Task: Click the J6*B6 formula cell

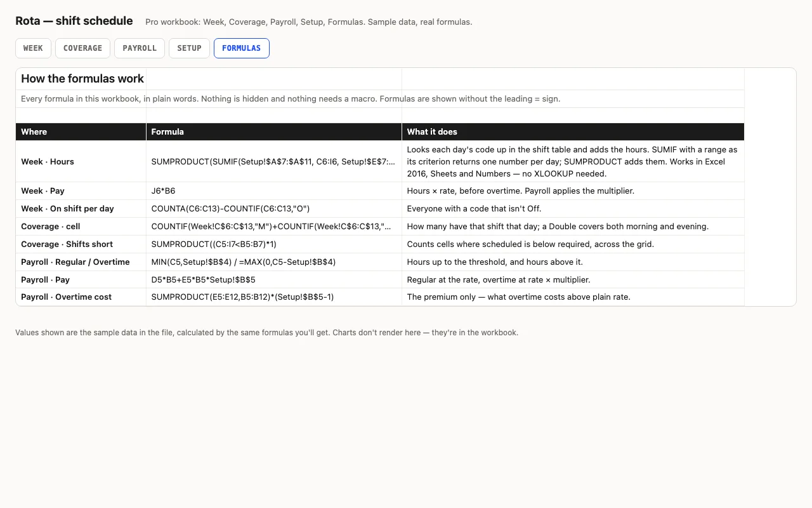Action: (274, 190)
